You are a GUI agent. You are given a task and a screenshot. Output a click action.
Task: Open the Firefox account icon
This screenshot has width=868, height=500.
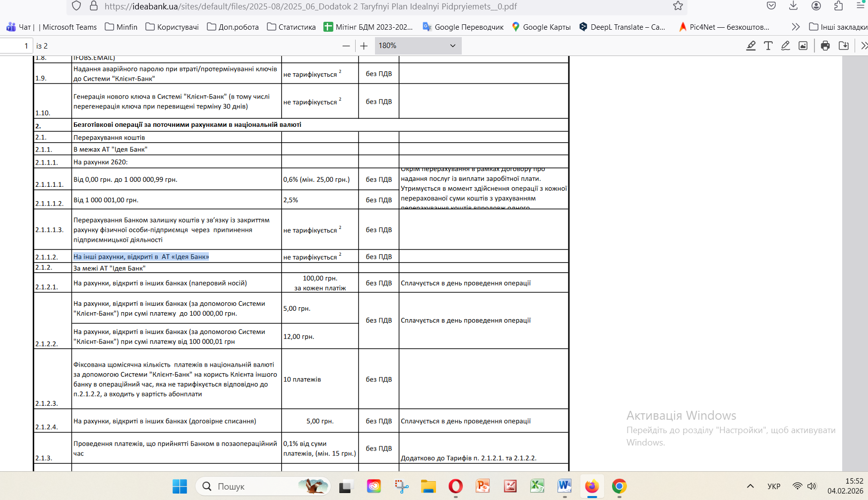816,6
